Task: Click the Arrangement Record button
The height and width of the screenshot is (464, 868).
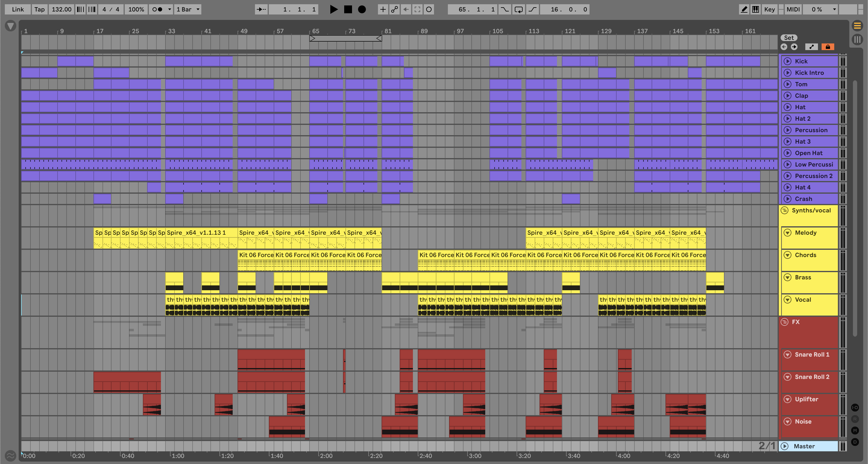Action: click(362, 9)
